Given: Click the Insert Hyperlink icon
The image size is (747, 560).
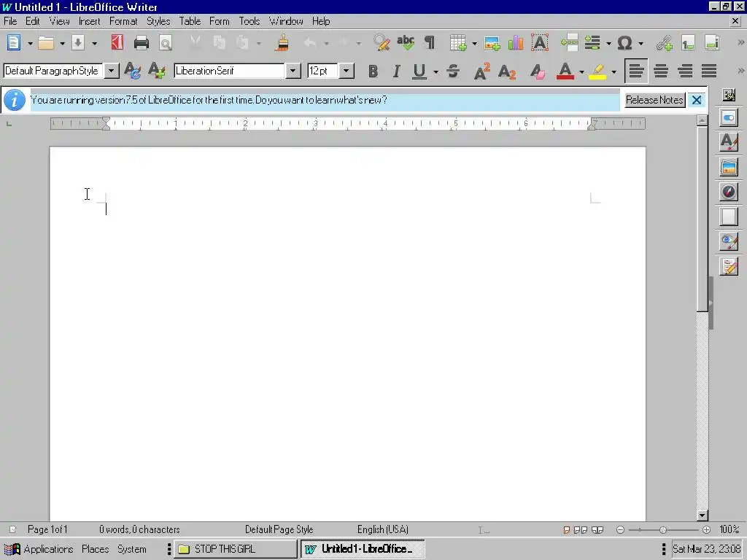Looking at the screenshot, I should point(664,43).
